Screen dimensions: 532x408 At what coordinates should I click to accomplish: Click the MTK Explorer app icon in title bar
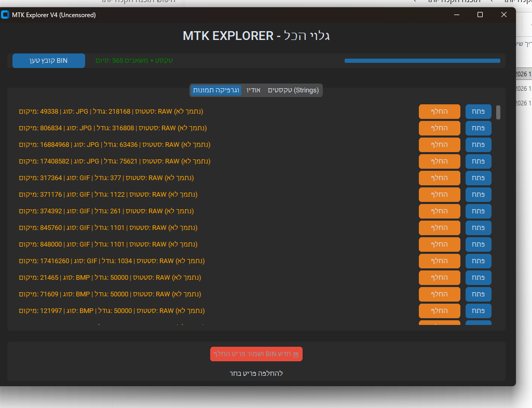pos(6,15)
